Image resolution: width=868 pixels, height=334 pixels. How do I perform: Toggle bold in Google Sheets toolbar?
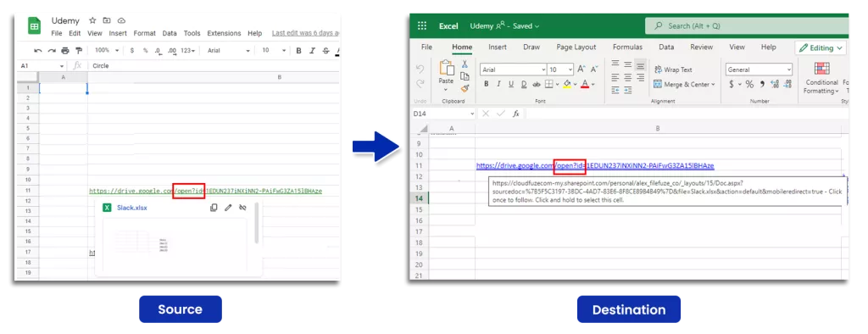pyautogui.click(x=298, y=50)
